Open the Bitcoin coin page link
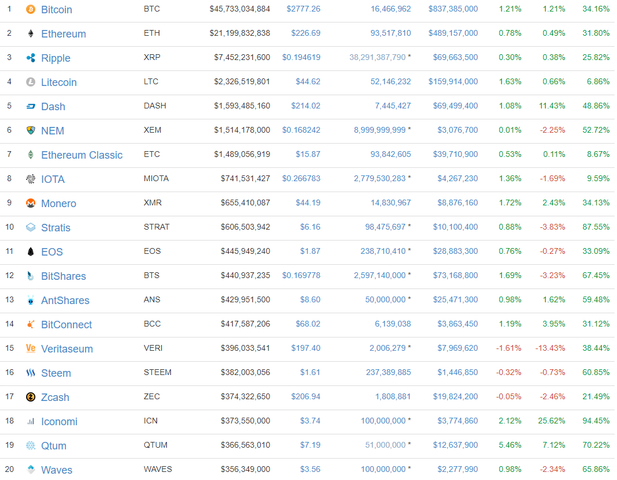 click(57, 9)
